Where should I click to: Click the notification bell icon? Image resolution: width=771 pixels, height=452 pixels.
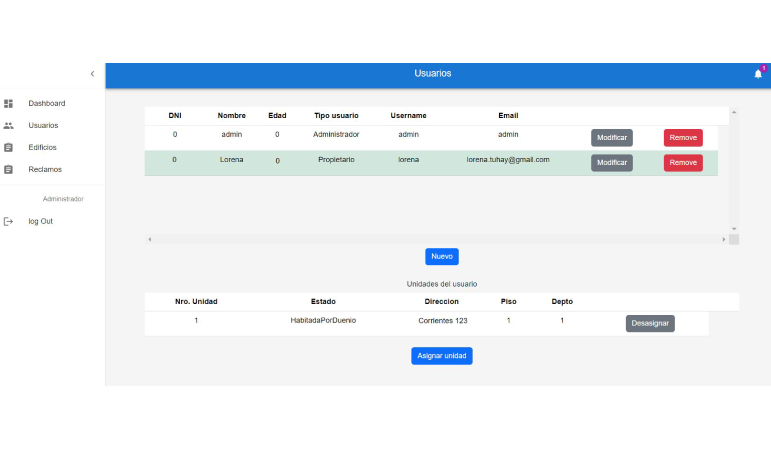coord(758,74)
